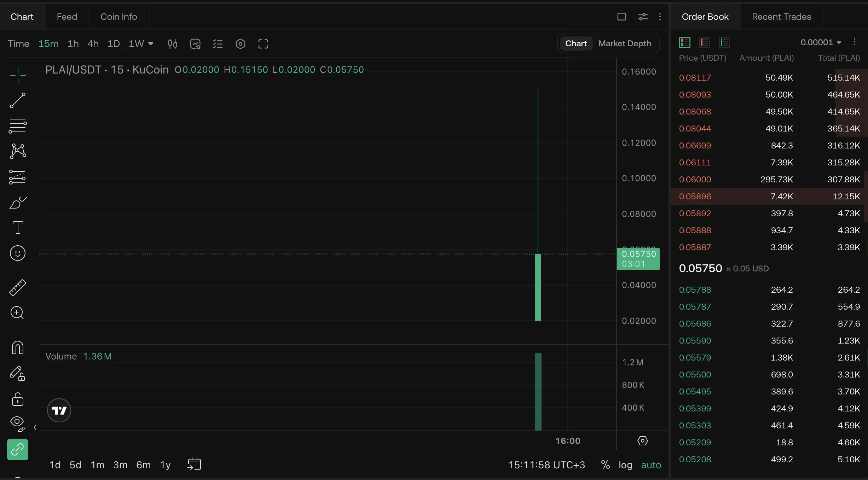Open the 0.00001 price precision dropdown

[x=821, y=42]
